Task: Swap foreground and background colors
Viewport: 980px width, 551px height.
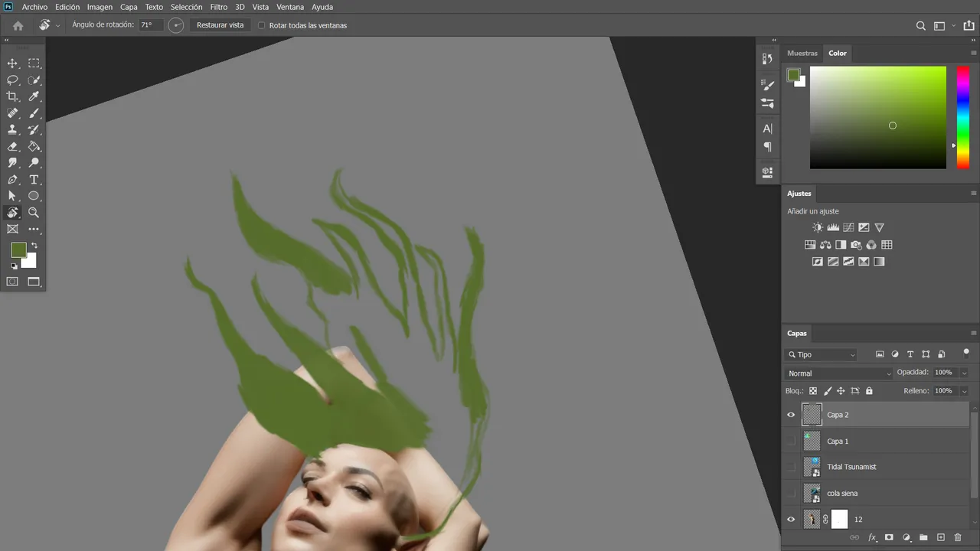Action: [x=34, y=246]
